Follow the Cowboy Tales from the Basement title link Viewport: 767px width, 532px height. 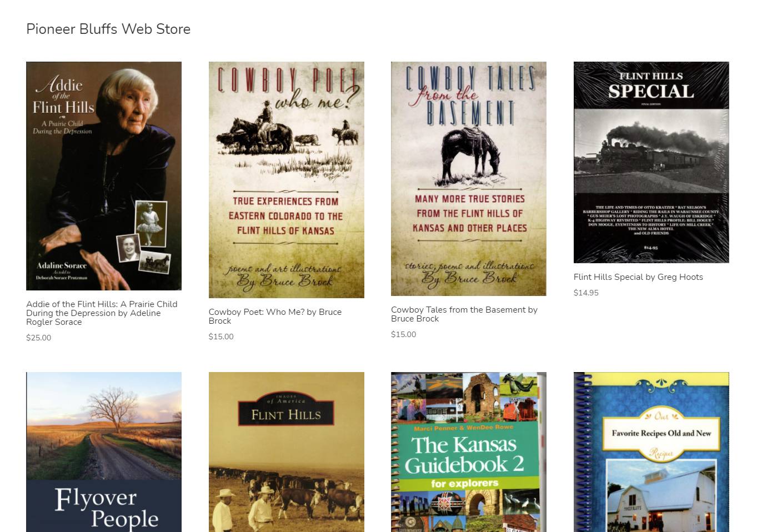[464, 314]
